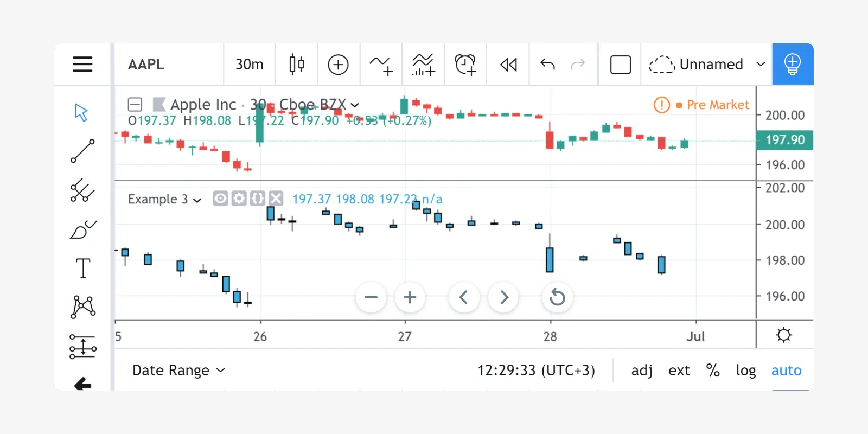Screen dimensions: 868x434
Task: Expand the Date Range dropdown
Action: (x=178, y=370)
